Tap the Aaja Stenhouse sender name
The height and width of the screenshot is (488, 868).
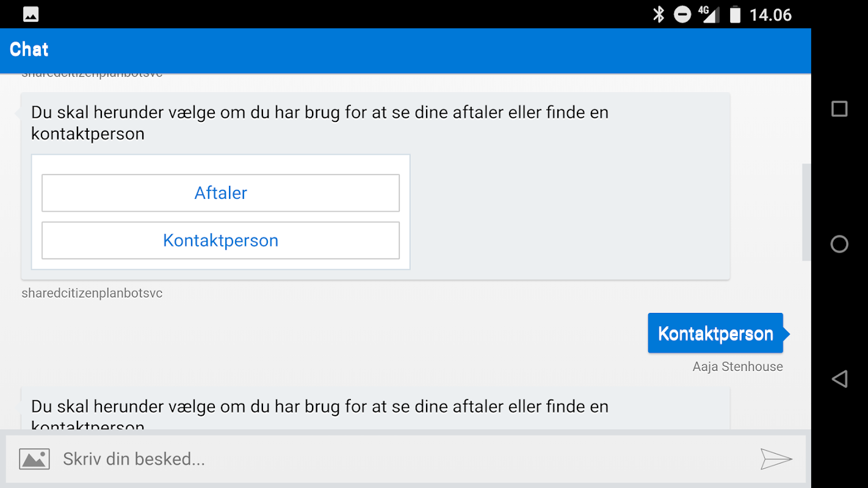(737, 367)
